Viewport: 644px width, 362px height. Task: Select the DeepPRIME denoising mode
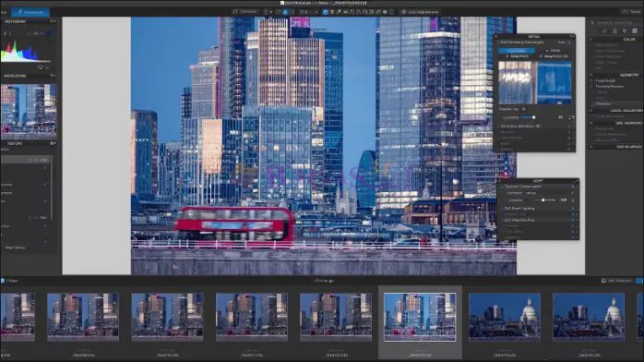tap(517, 56)
